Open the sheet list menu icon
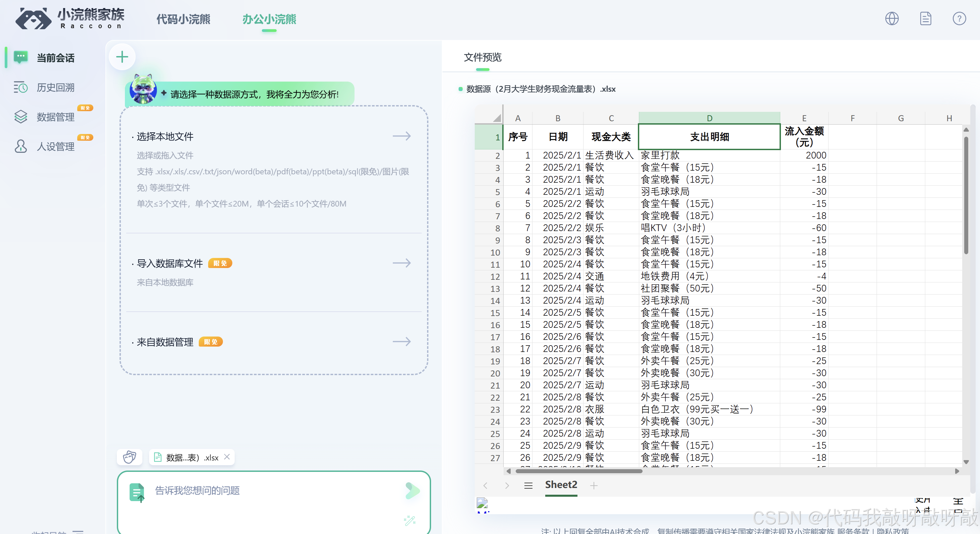 pyautogui.click(x=528, y=485)
